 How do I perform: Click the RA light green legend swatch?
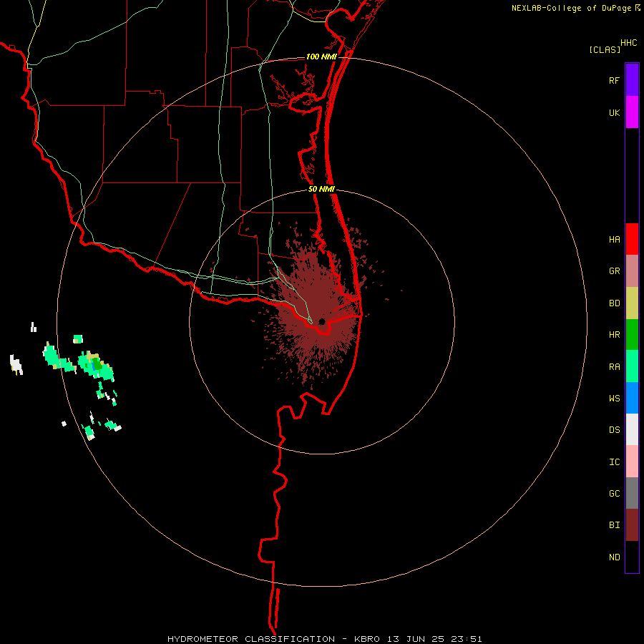632,366
